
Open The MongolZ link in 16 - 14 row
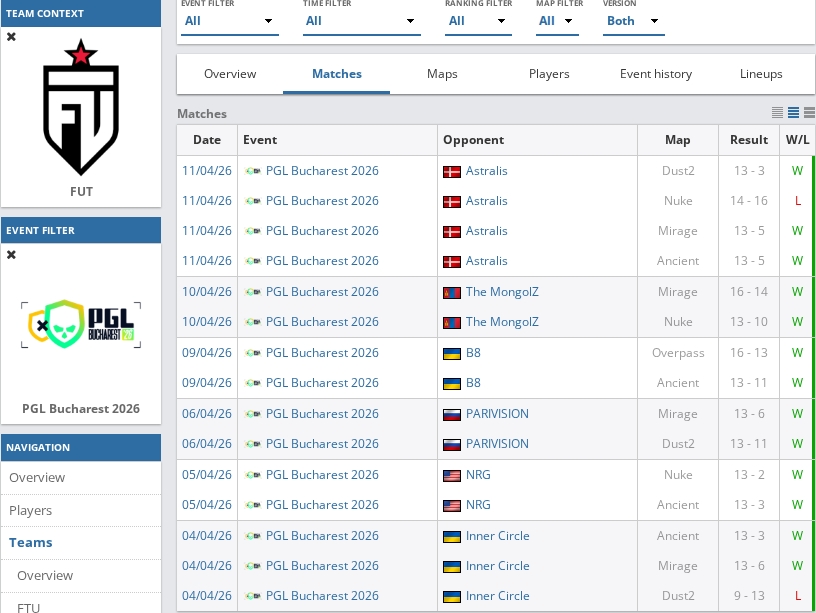tap(502, 292)
